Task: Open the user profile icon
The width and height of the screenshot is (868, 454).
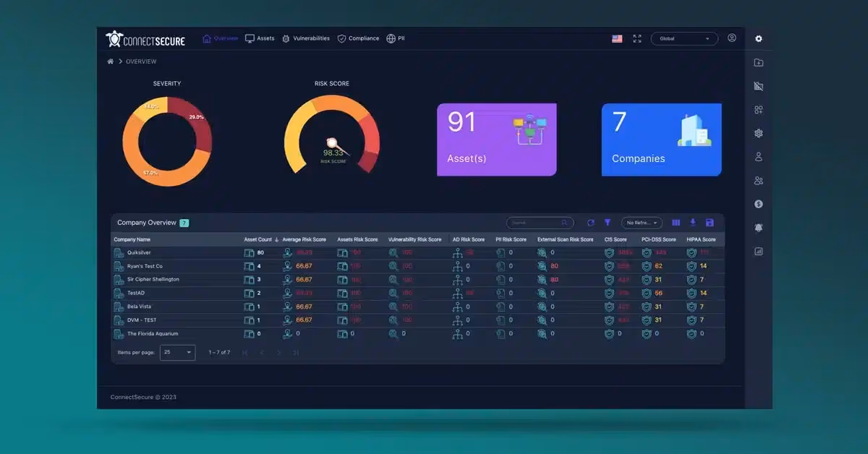Action: [732, 38]
